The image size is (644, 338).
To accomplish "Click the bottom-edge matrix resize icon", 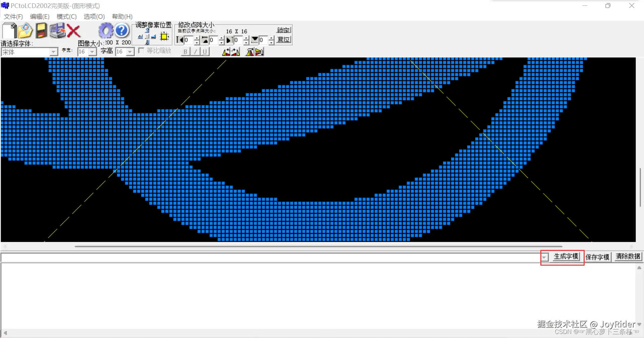I will (x=255, y=40).
